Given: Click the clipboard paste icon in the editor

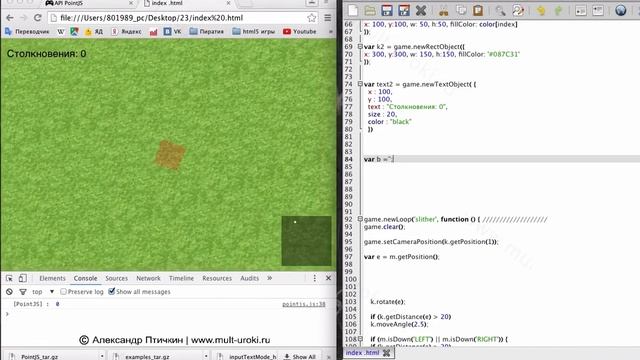Looking at the screenshot, I should (478, 10).
